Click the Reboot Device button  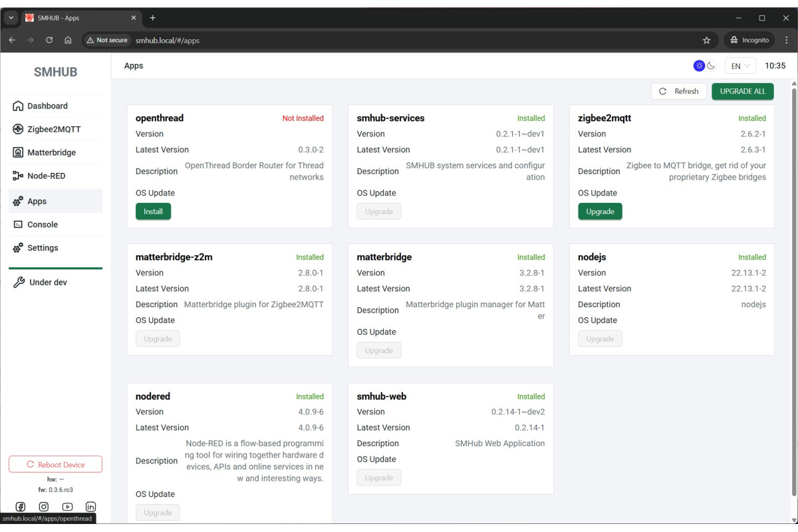point(55,465)
